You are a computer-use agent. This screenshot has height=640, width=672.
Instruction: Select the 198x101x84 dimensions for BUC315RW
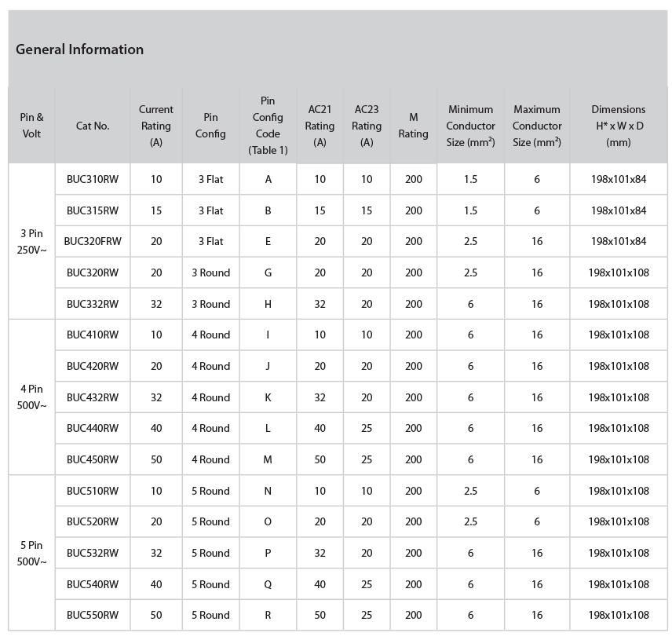618,210
